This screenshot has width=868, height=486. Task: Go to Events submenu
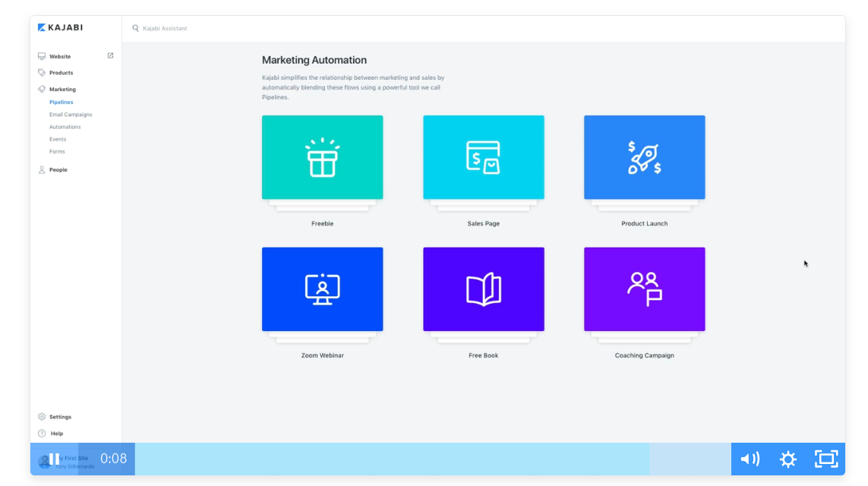coord(58,139)
